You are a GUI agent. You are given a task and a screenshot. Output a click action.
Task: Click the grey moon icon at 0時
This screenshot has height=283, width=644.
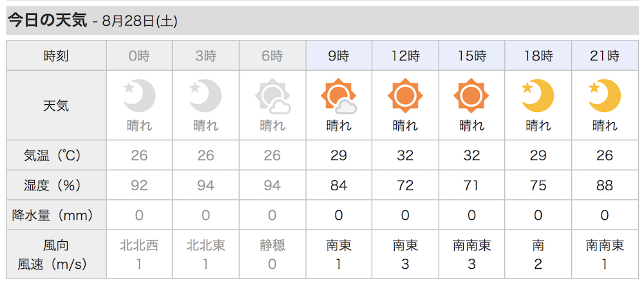pyautogui.click(x=140, y=96)
